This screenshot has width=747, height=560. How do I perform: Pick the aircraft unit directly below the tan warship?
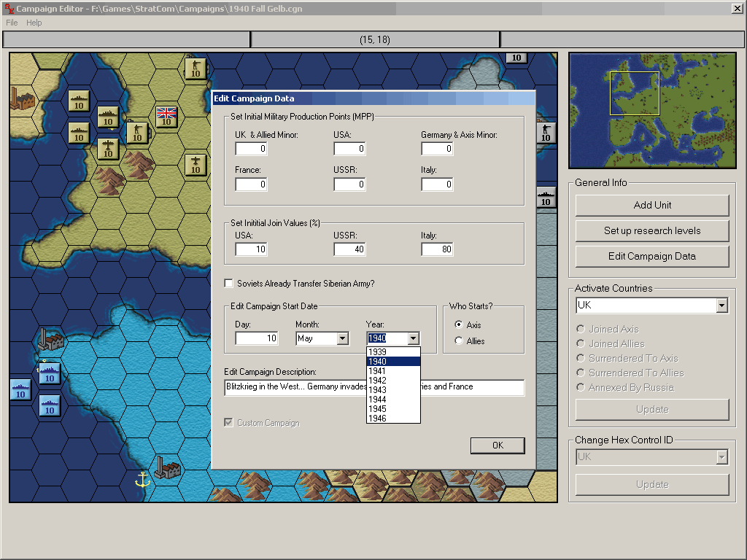(x=108, y=149)
